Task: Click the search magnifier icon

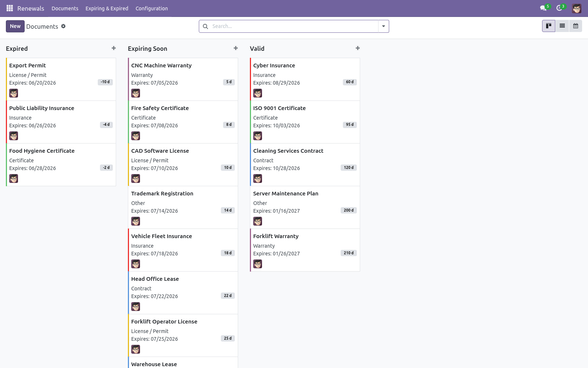Action: pyautogui.click(x=205, y=26)
